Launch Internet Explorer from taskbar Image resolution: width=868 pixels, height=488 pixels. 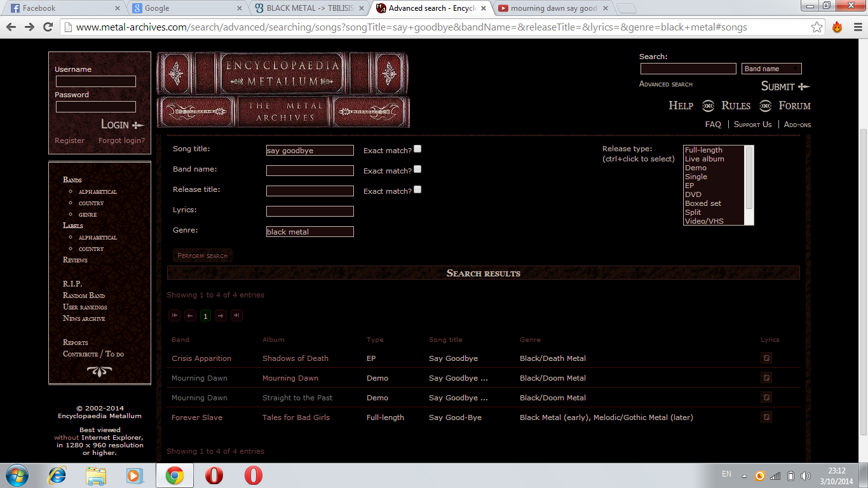coord(57,475)
